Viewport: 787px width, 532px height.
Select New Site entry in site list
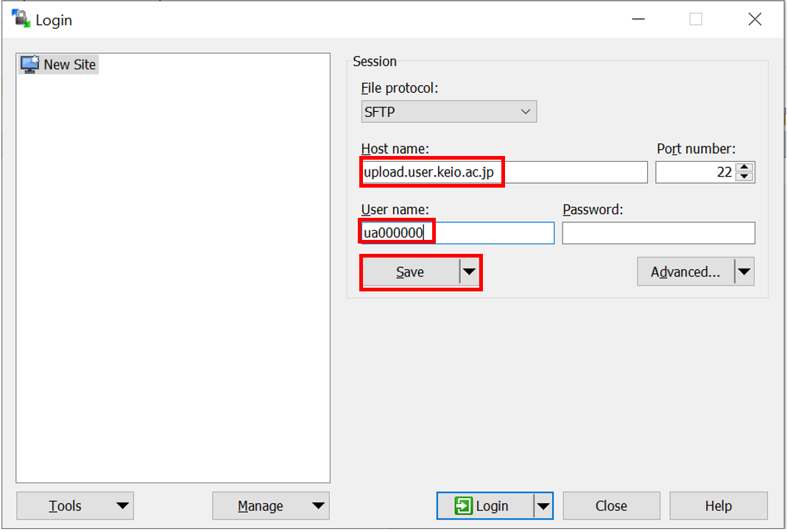[69, 65]
